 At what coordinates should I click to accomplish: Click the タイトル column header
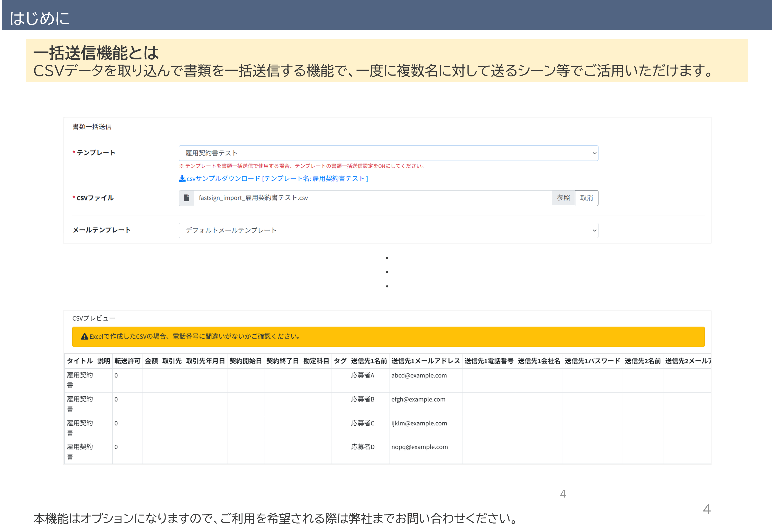pos(80,361)
